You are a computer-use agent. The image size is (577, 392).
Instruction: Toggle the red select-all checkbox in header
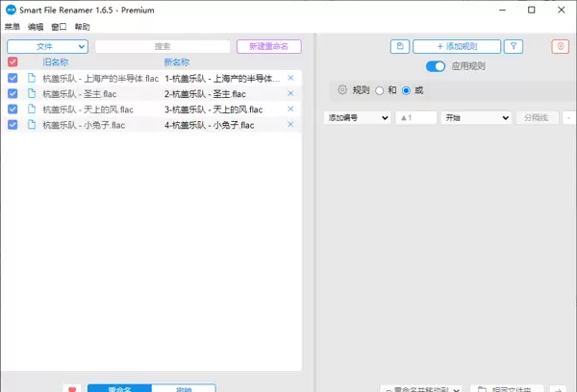point(13,62)
